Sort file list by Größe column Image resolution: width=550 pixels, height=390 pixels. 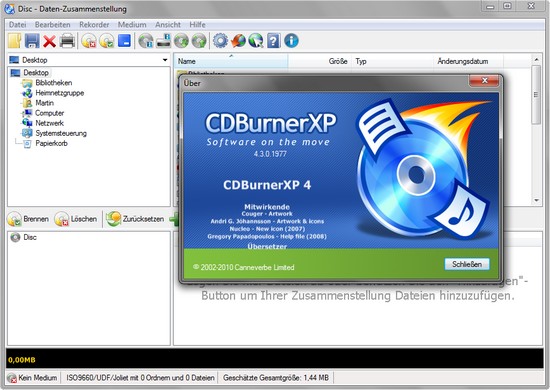coord(320,61)
